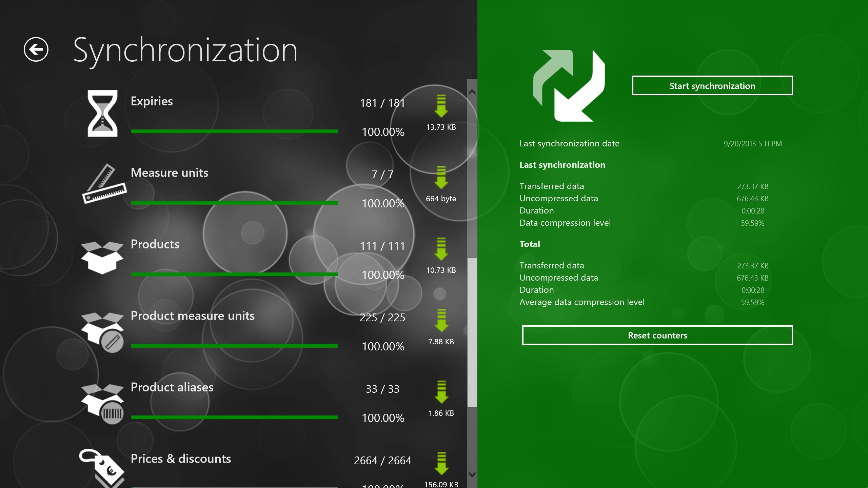
Task: Click the Product aliases download arrow icon
Action: (x=441, y=392)
